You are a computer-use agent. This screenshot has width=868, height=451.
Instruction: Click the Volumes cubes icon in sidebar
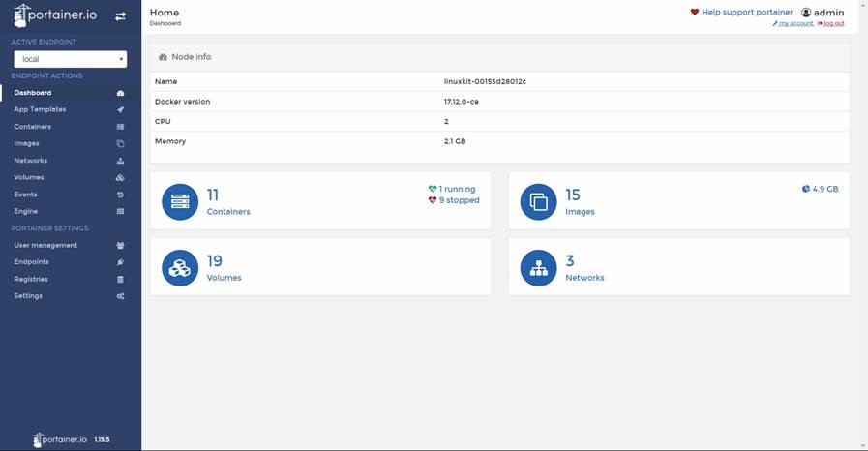[x=120, y=178]
